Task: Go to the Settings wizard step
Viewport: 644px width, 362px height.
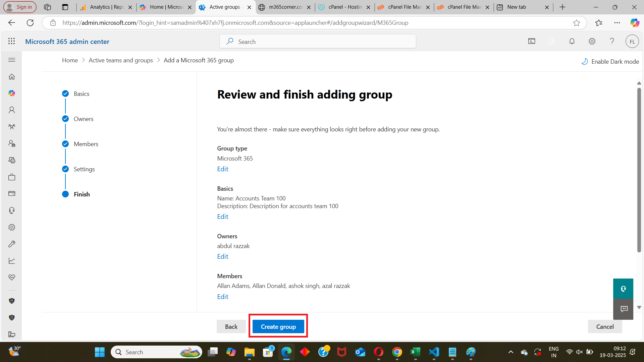Action: pyautogui.click(x=84, y=169)
